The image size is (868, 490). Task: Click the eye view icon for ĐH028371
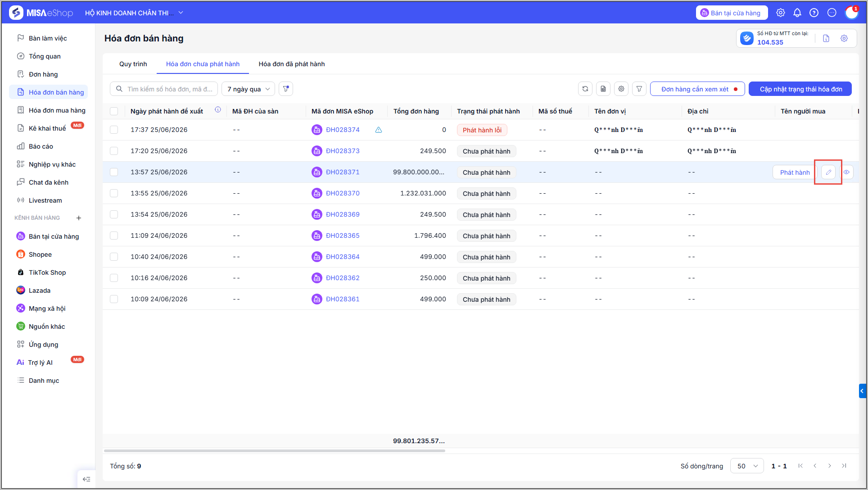(x=846, y=172)
